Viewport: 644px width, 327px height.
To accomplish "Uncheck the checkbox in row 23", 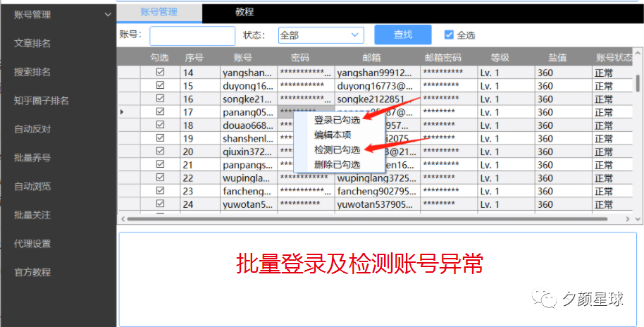I will [161, 190].
